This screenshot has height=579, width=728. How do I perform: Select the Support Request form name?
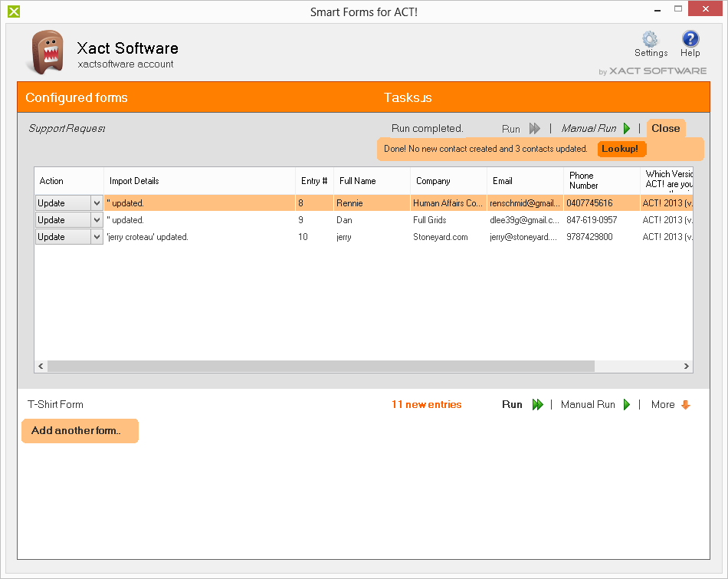coord(67,128)
